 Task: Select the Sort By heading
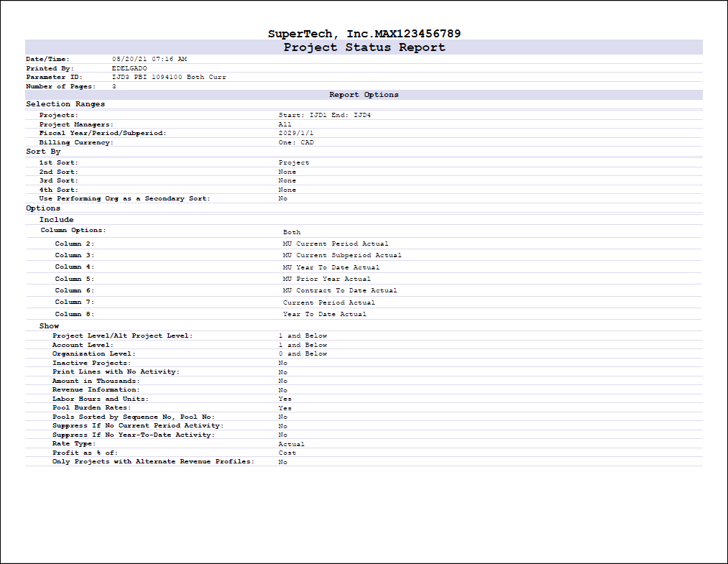[43, 152]
